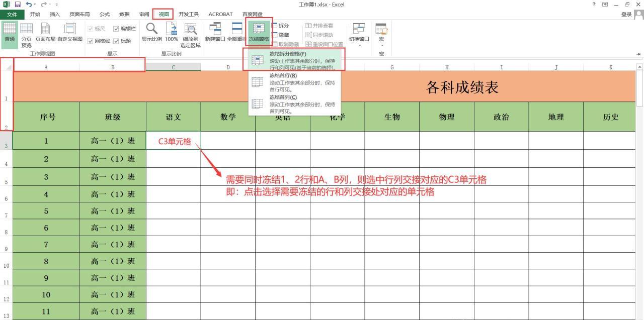
Task: Switch to the 插入 insert tab
Action: pos(55,14)
